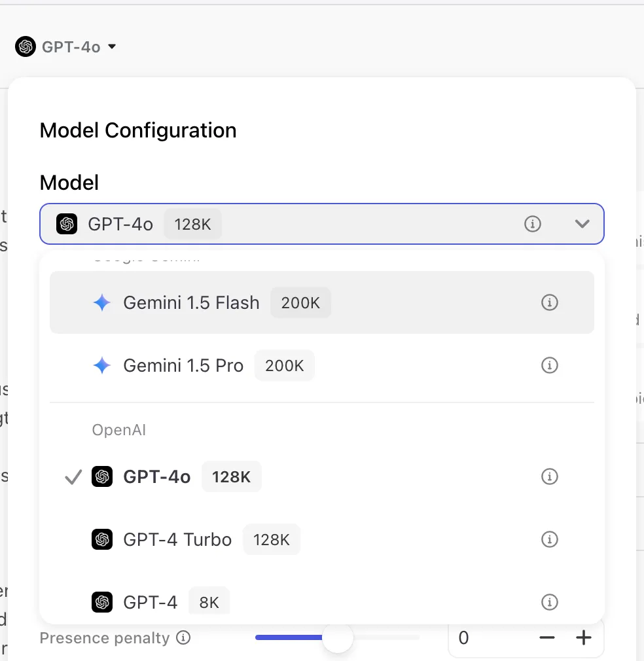Select Gemini 1.5 Pro model

183,365
